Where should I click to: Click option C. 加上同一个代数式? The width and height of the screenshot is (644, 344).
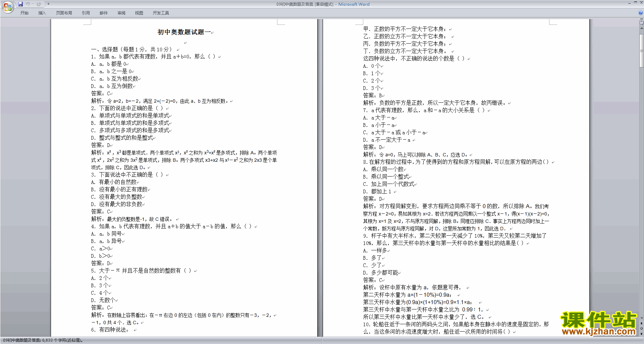[x=388, y=184]
